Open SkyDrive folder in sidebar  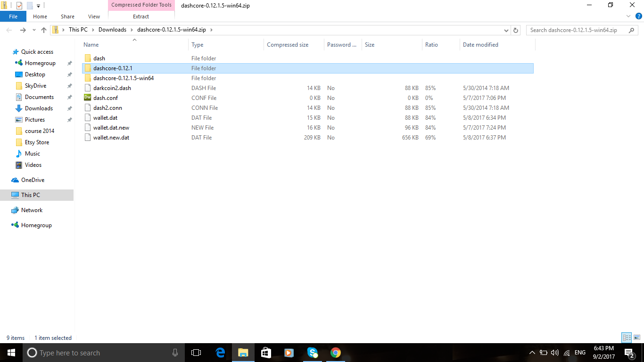(35, 86)
